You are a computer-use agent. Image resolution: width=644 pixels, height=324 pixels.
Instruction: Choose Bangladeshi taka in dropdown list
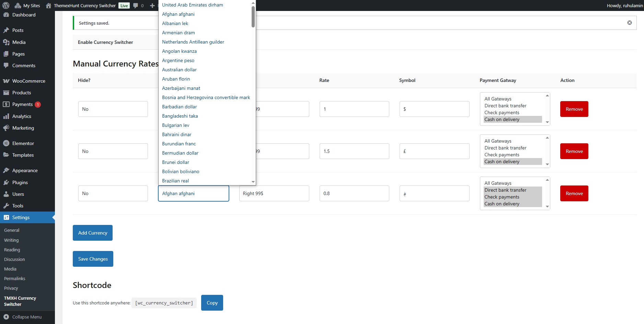180,116
